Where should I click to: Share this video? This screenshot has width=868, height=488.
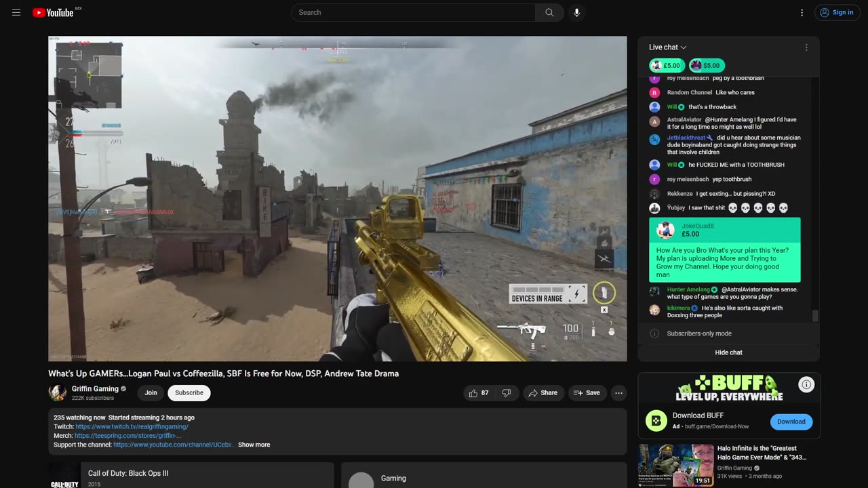[x=543, y=392]
